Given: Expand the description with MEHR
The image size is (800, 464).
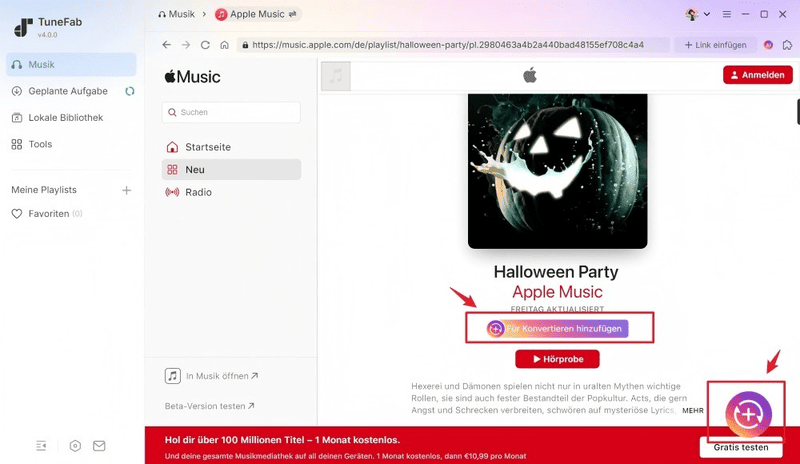Looking at the screenshot, I should [x=692, y=411].
